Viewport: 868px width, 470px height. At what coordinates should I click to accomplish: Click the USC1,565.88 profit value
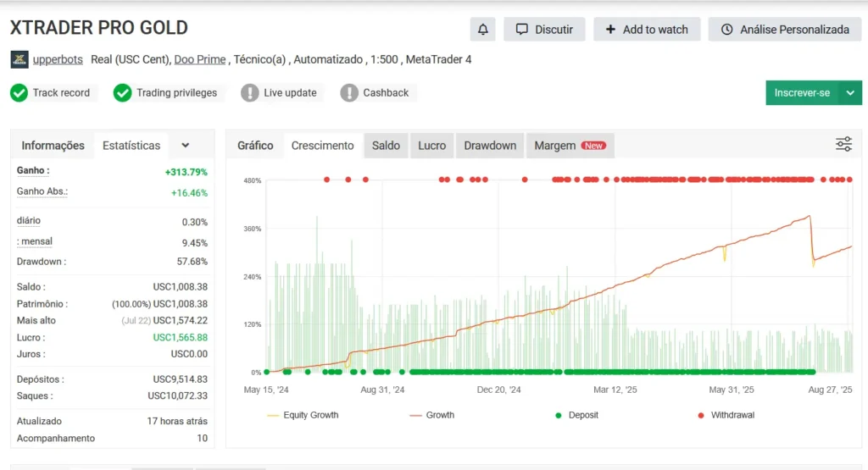[x=181, y=337]
